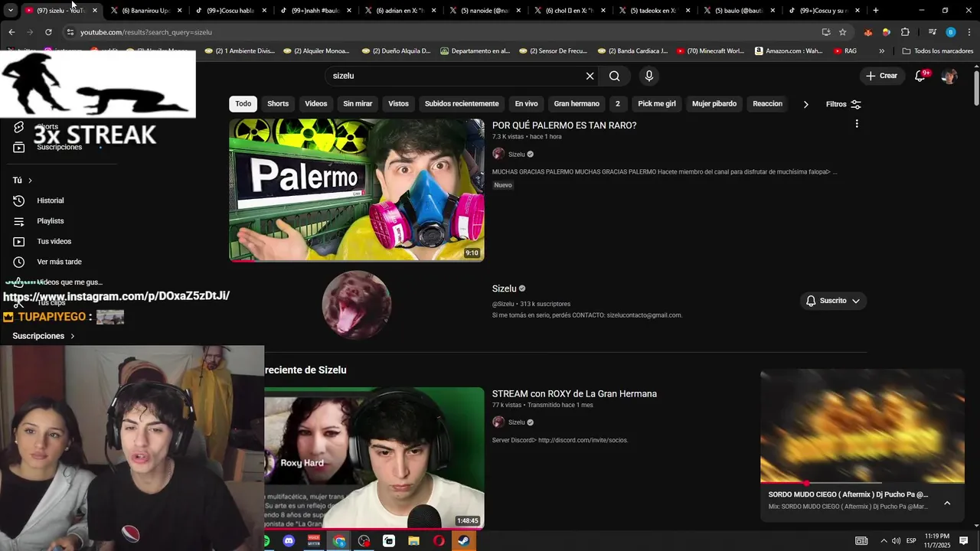Viewport: 980px width, 551px height.
Task: Open YouTube notifications bell
Action: 921,76
